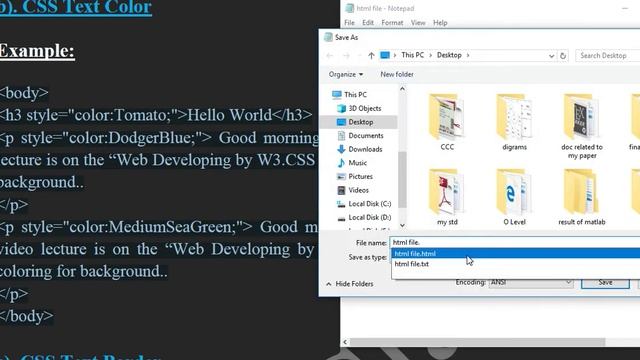Click the File name input field
The height and width of the screenshot is (360, 640).
coord(515,242)
